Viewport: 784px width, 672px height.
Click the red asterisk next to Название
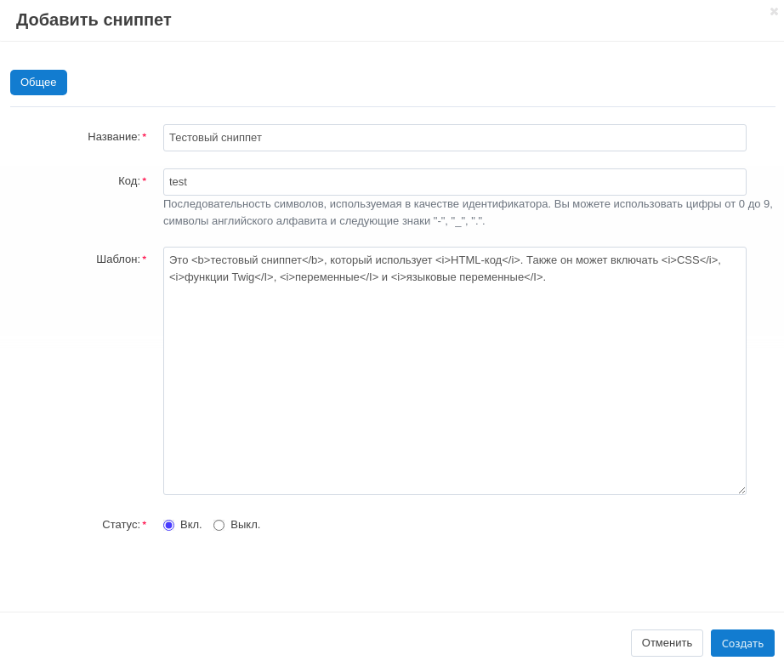tap(145, 138)
